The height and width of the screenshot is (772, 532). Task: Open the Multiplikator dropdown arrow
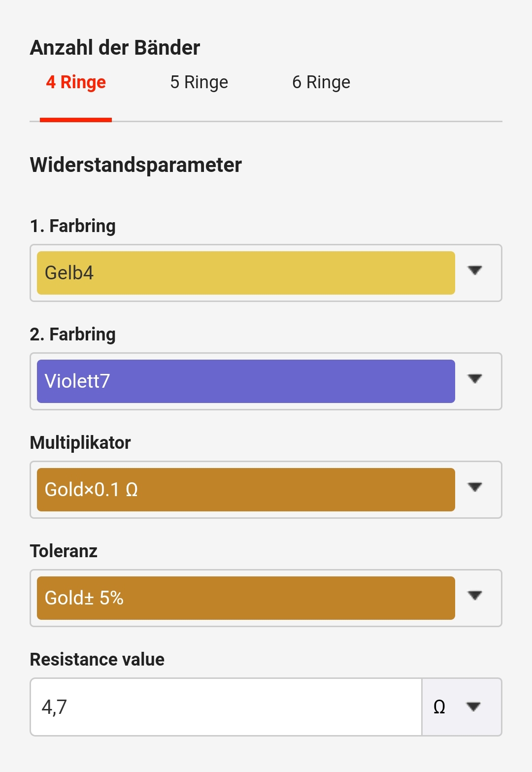pos(475,487)
